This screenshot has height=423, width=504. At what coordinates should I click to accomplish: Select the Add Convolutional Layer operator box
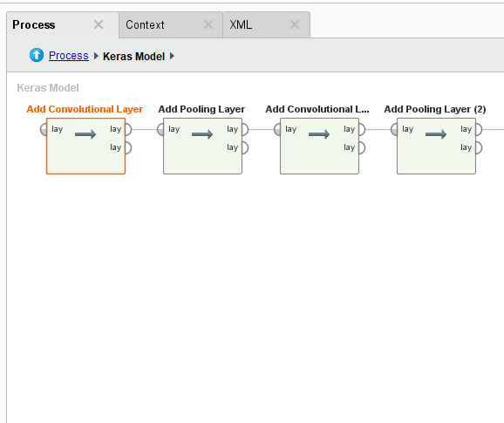tap(85, 147)
